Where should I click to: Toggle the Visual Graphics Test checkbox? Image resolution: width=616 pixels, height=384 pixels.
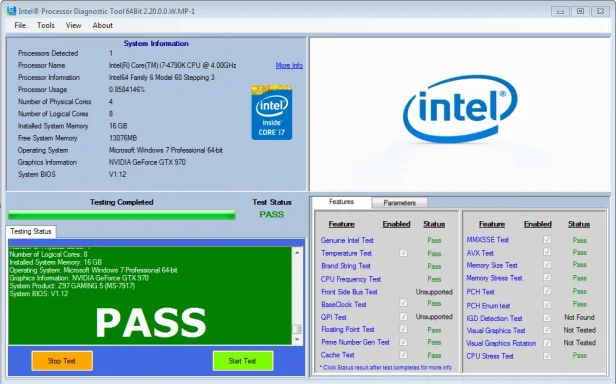point(546,330)
